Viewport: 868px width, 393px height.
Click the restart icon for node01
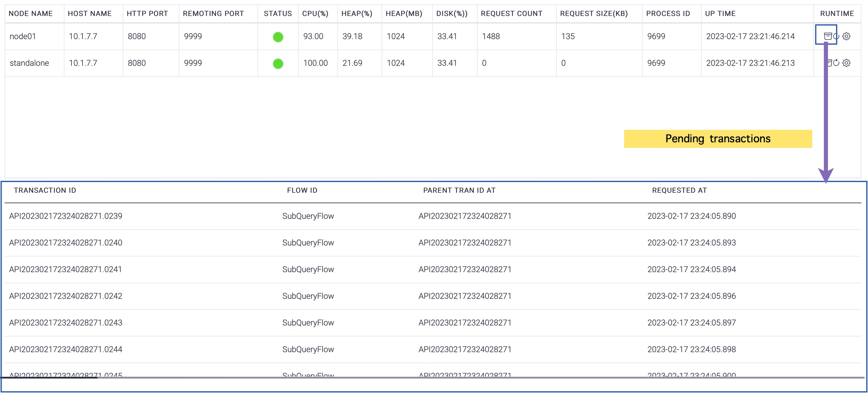[837, 36]
